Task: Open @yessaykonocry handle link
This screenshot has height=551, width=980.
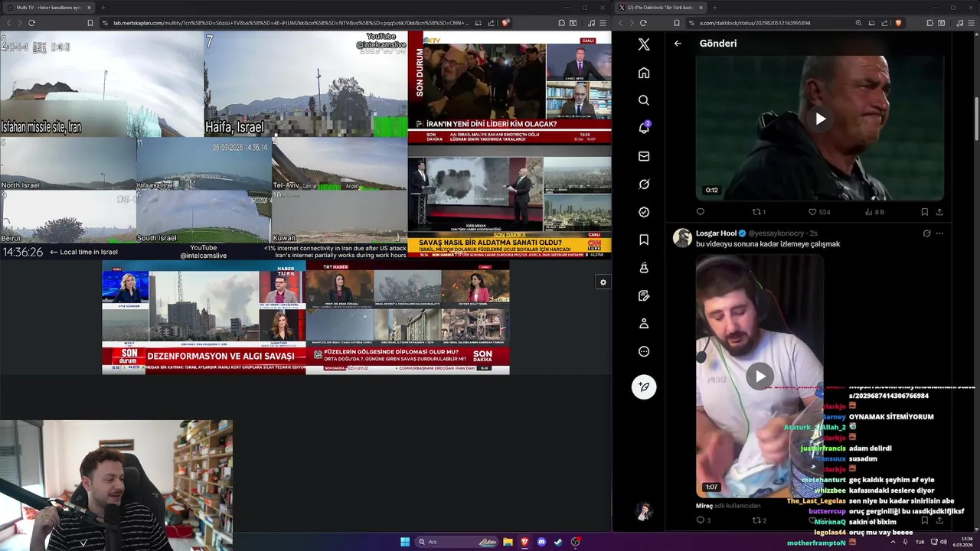Action: click(776, 233)
